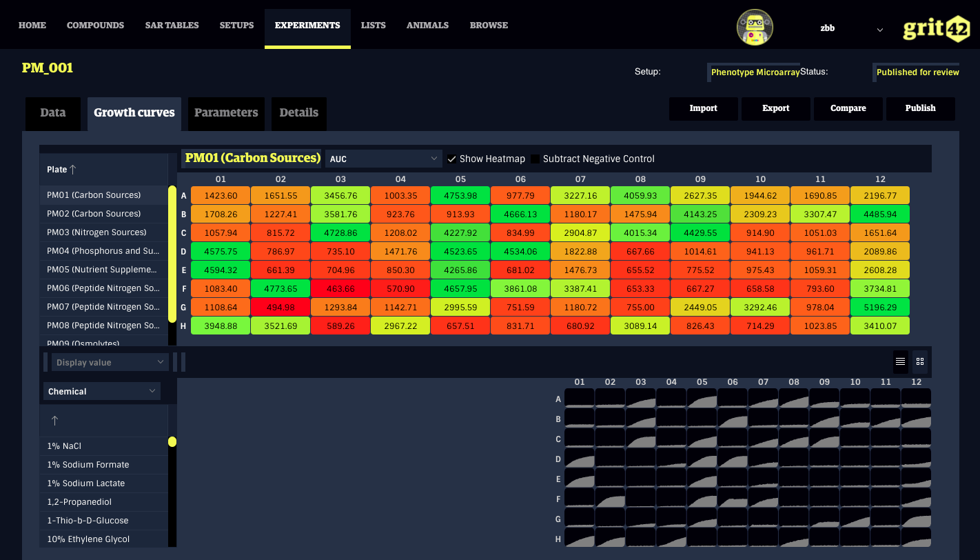The width and height of the screenshot is (980, 560).
Task: Click the Export button
Action: pyautogui.click(x=775, y=108)
